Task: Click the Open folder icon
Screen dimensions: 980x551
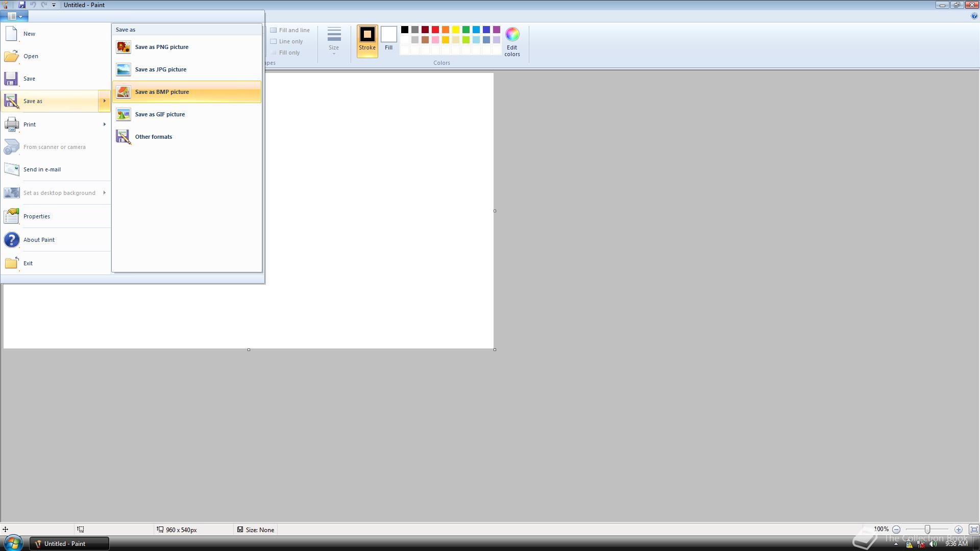Action: coord(11,56)
